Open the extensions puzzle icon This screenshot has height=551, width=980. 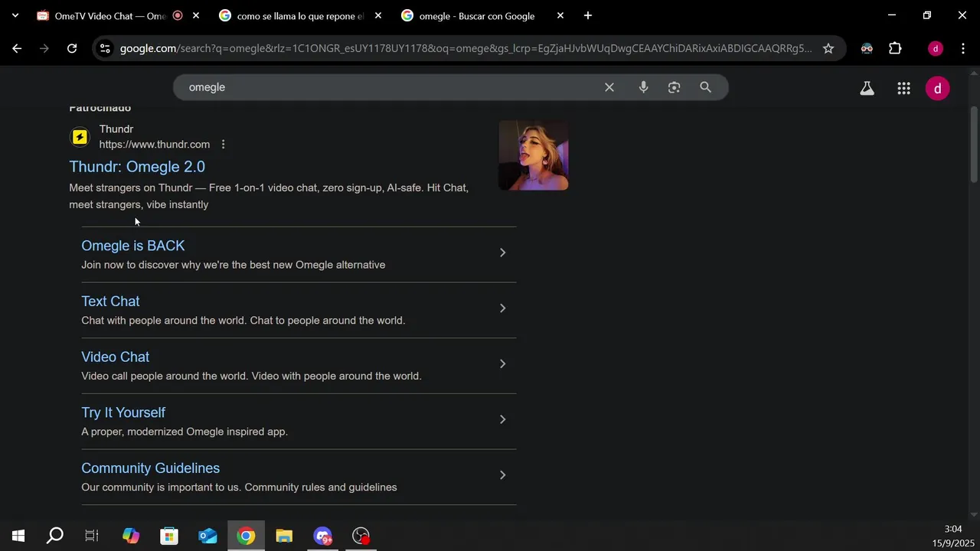(x=895, y=48)
